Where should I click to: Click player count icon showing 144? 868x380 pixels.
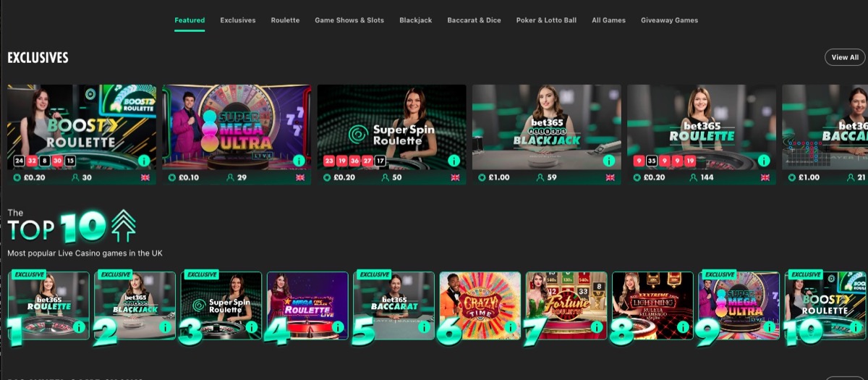[695, 177]
